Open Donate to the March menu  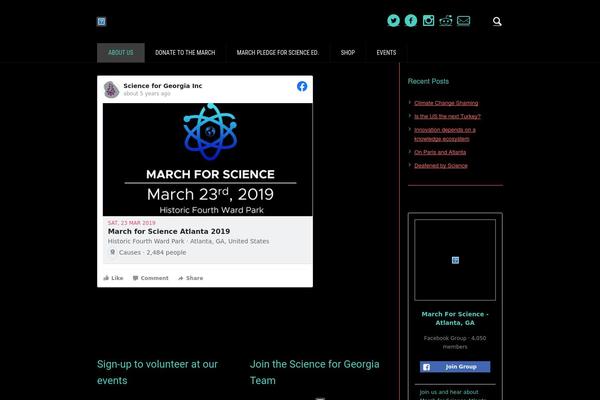point(185,52)
